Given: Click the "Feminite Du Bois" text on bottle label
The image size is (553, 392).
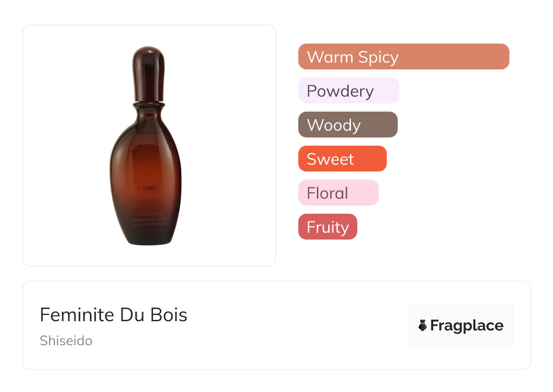Looking at the screenshot, I should coord(151,220).
